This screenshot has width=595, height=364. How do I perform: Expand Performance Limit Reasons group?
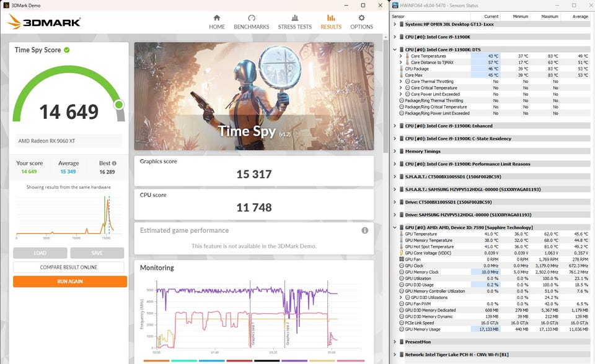click(395, 164)
